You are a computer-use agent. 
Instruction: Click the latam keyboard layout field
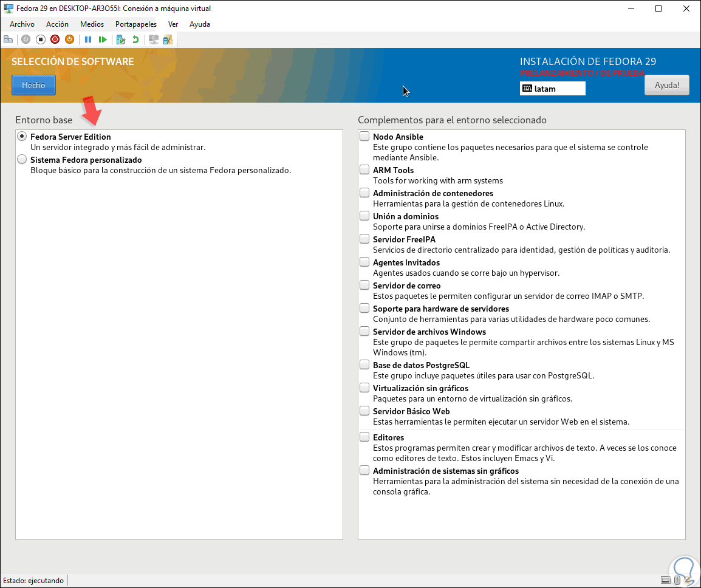click(553, 89)
